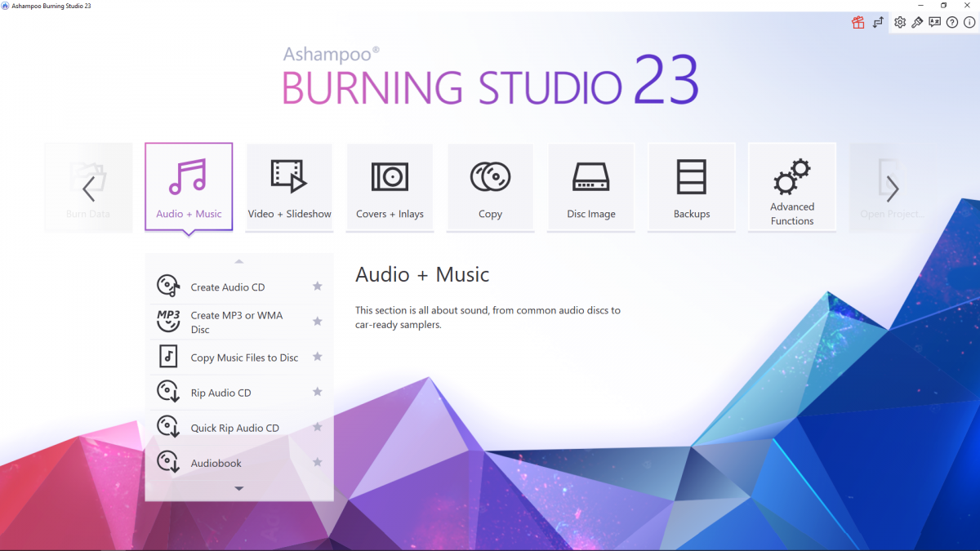Open the Covers + Inlays section
The height and width of the screenshot is (551, 980).
coord(390,186)
